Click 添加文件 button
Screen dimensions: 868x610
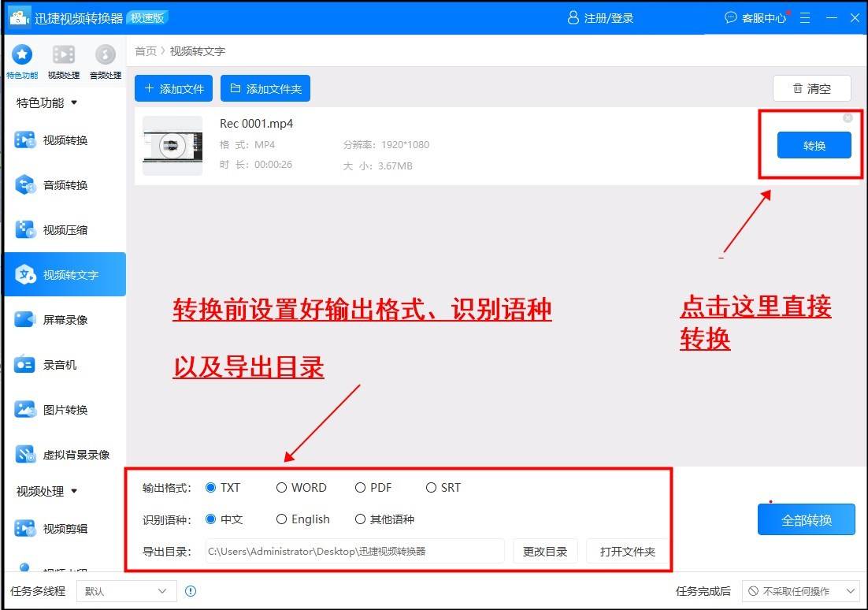pyautogui.click(x=174, y=88)
